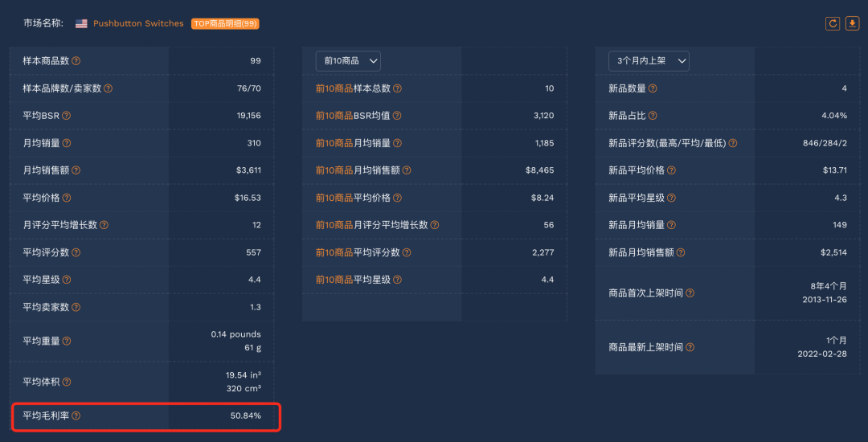Viewport: 868px width, 442px height.
Task: Click question mark next to 月均销售额
Action: pyautogui.click(x=76, y=170)
